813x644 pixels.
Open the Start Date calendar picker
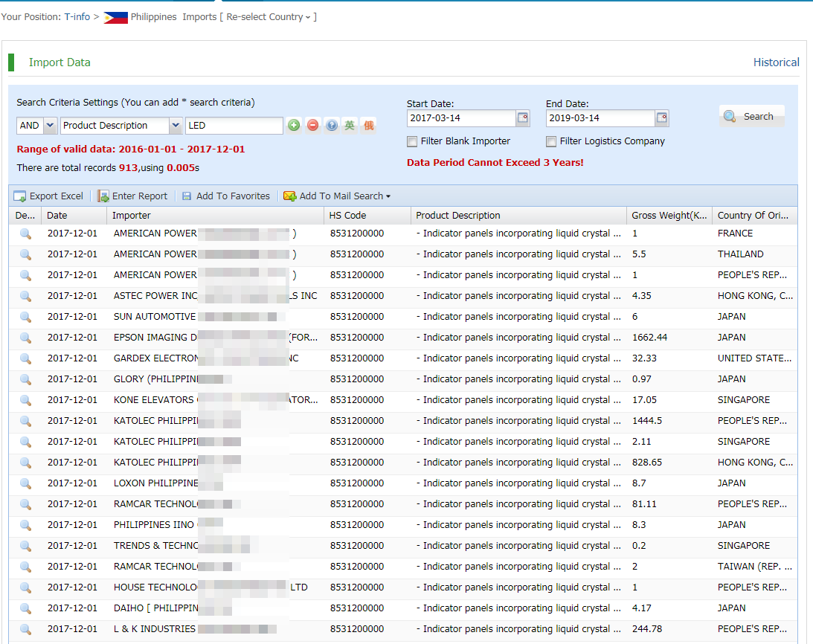[x=523, y=118]
